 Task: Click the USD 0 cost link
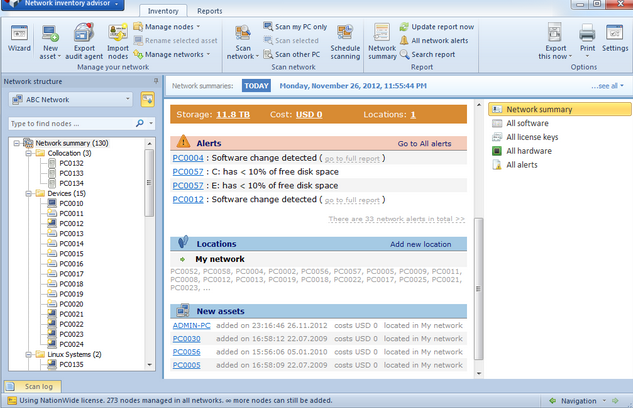[x=309, y=115]
